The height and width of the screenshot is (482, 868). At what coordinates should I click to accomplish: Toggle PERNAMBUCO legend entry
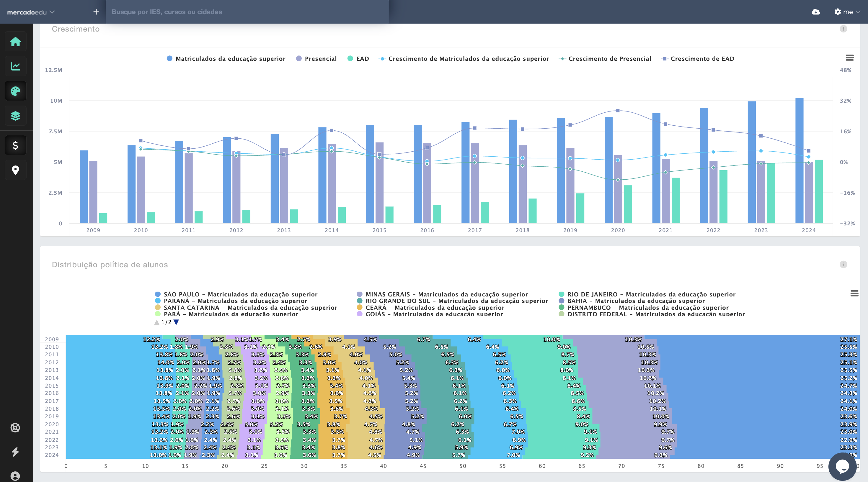[x=644, y=308]
